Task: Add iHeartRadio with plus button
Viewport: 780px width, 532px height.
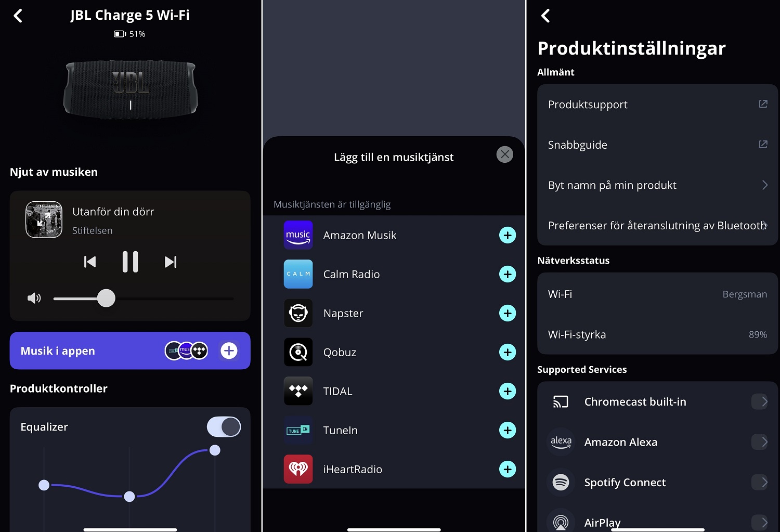Action: (508, 469)
